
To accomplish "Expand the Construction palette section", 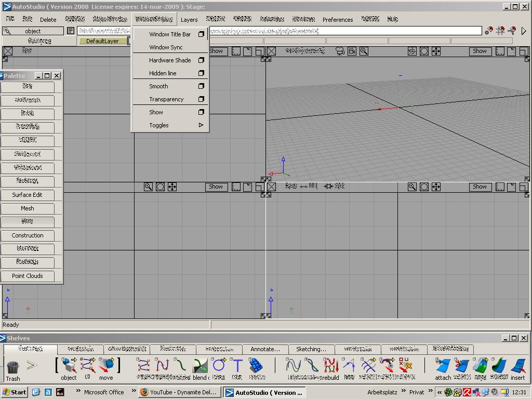I will pos(28,235).
